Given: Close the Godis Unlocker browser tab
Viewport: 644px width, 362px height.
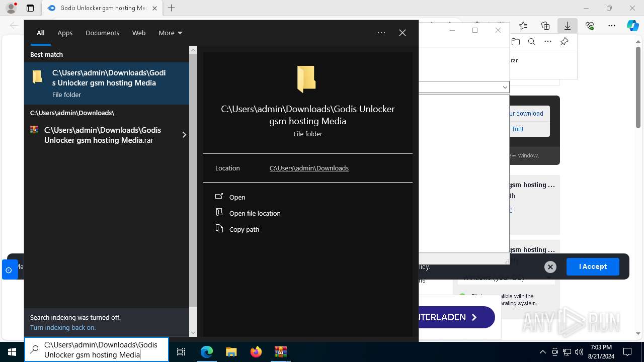Looking at the screenshot, I should click(154, 8).
